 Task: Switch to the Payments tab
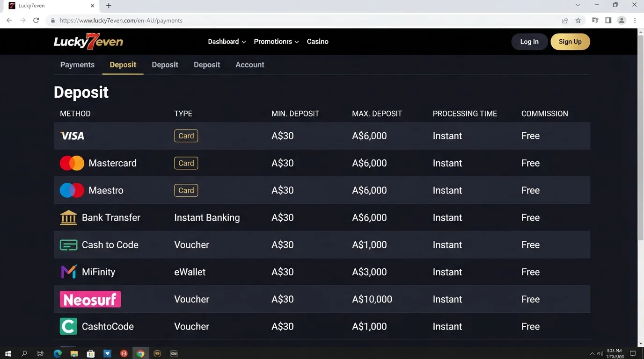(77, 65)
